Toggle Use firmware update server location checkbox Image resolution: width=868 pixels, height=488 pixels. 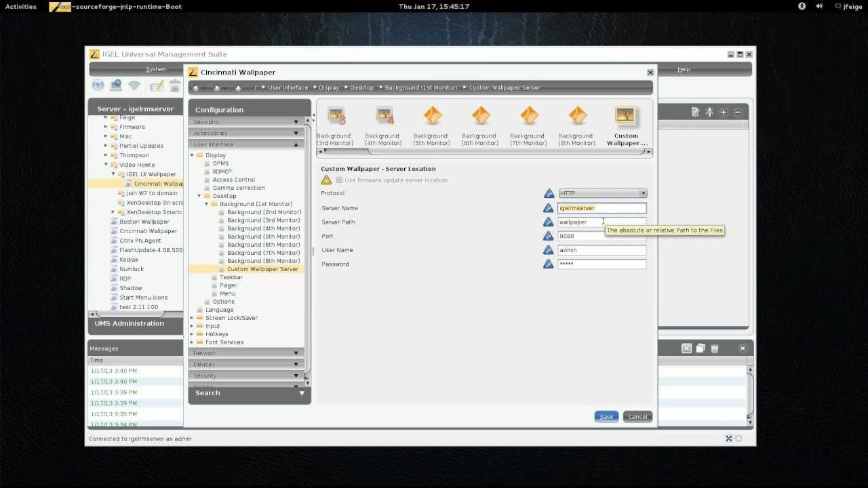point(339,180)
